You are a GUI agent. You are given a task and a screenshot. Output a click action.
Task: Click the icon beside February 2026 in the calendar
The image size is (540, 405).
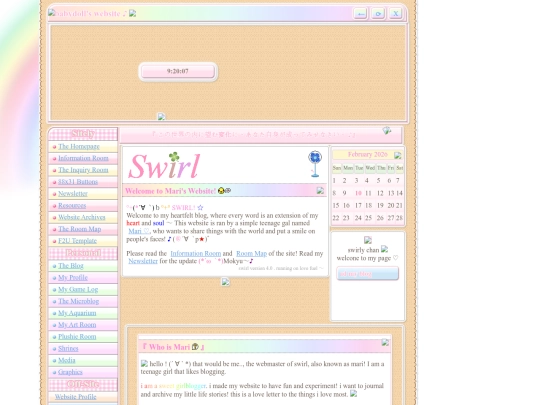point(398,155)
